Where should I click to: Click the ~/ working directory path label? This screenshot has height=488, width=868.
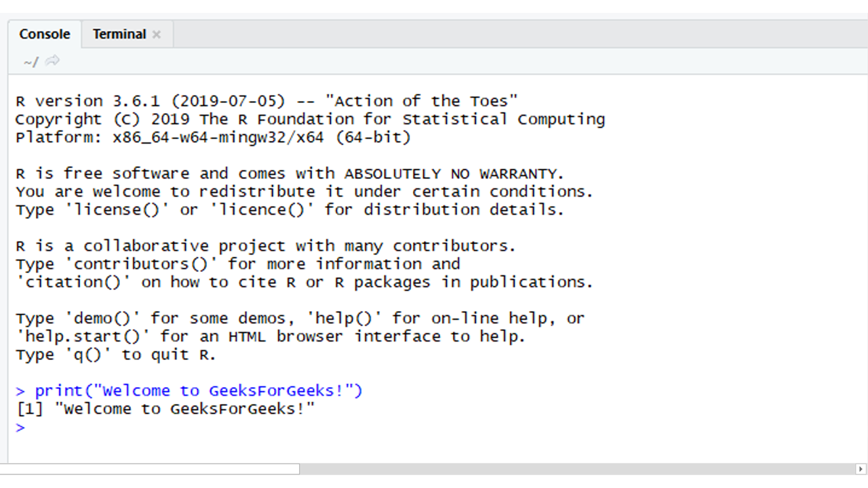click(x=31, y=62)
